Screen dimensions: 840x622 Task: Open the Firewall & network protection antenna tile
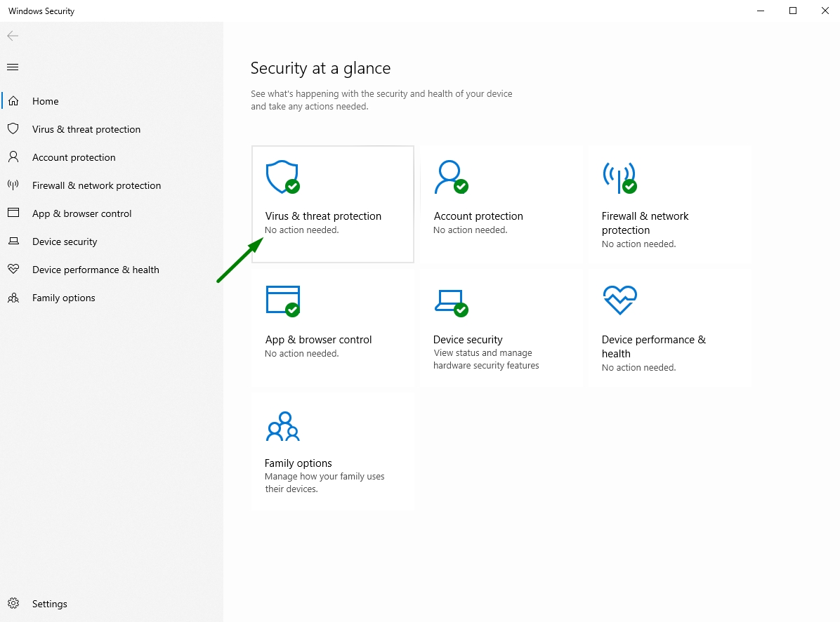pyautogui.click(x=669, y=204)
